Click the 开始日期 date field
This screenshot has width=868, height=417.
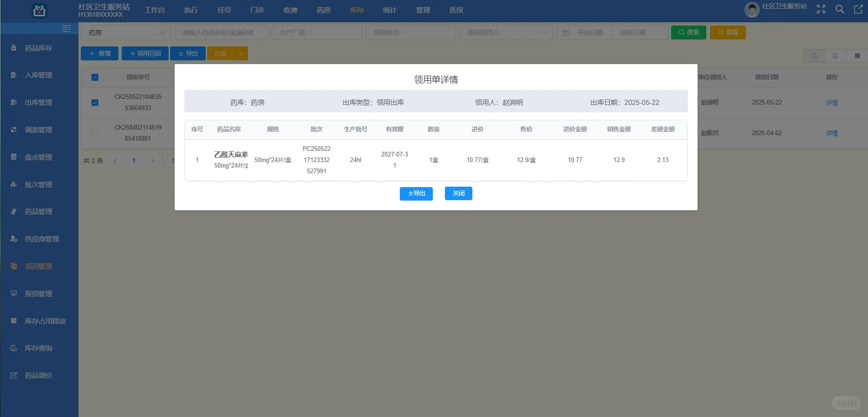point(590,33)
